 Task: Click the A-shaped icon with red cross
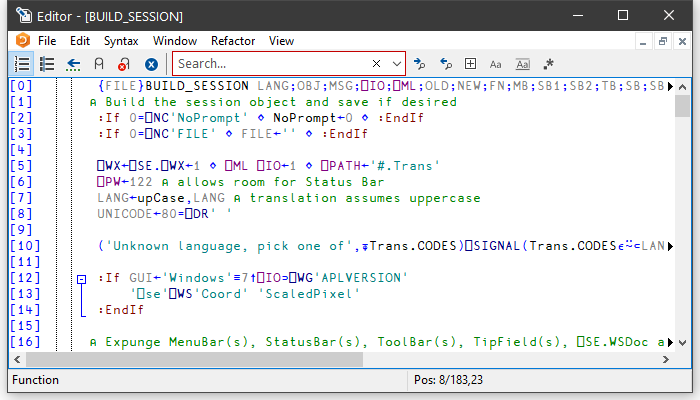pos(124,64)
